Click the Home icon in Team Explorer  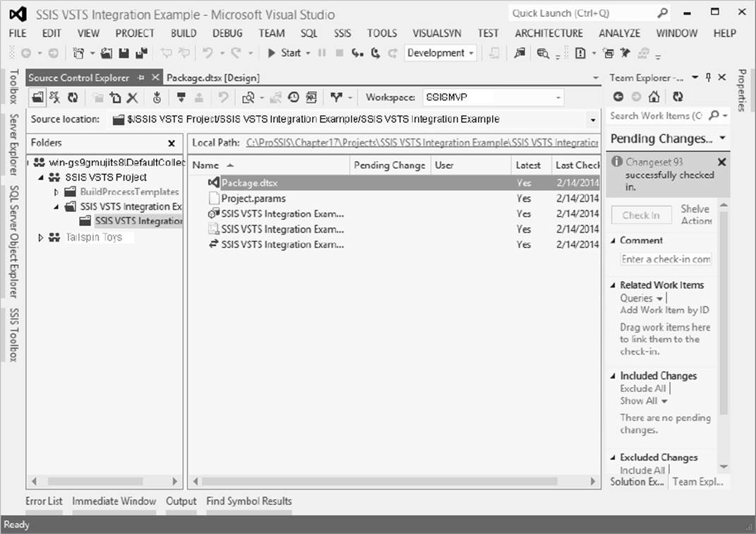click(654, 97)
